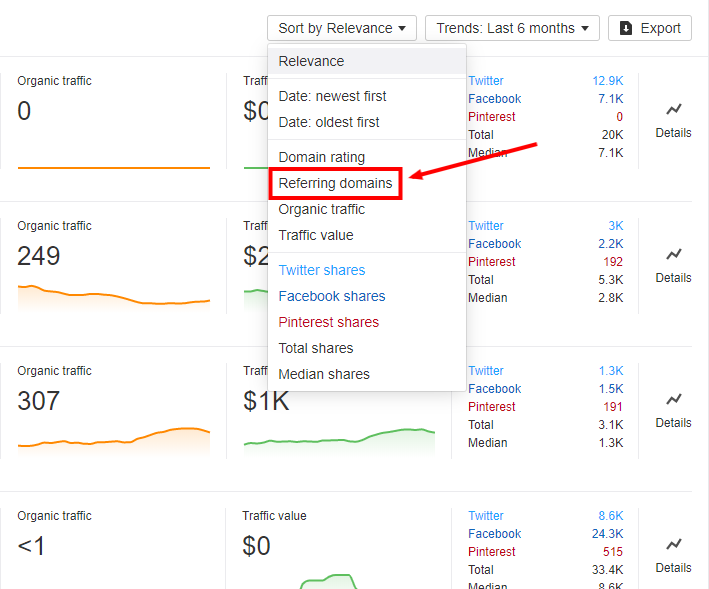
Task: Click the organic traffic trend chart for 307
Action: pyautogui.click(x=113, y=439)
